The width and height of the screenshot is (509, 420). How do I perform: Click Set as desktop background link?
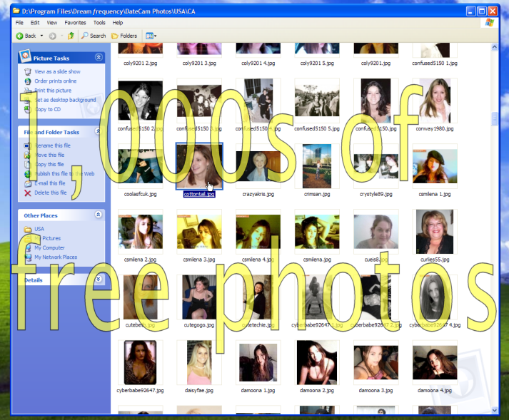click(x=65, y=100)
